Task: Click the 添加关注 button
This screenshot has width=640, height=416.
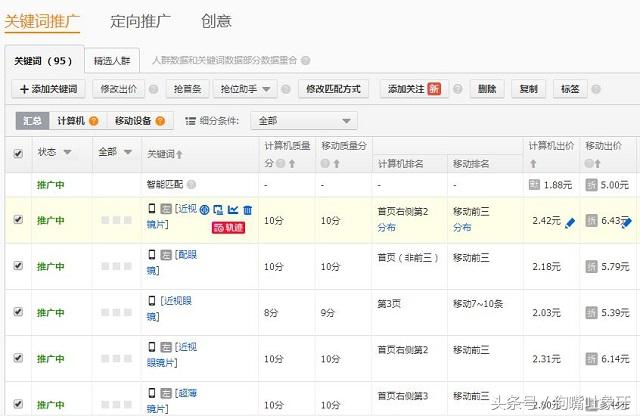Action: point(414,89)
